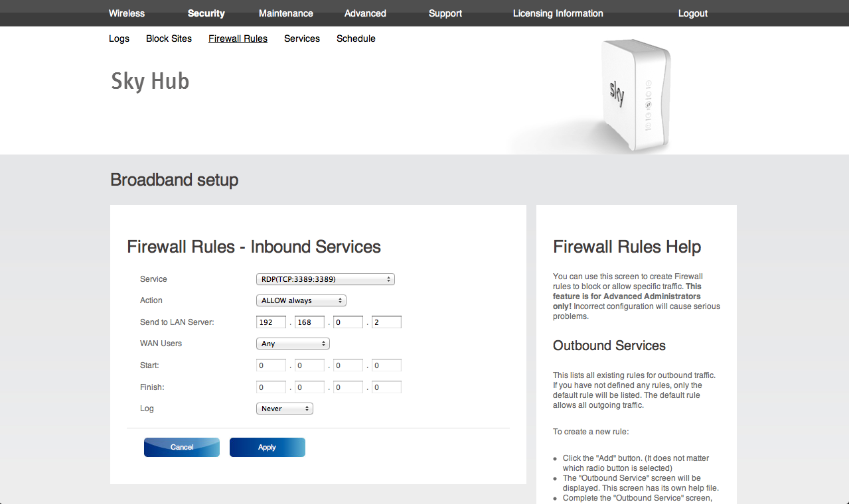
Task: Click the Finish address third octet field
Action: tap(348, 387)
